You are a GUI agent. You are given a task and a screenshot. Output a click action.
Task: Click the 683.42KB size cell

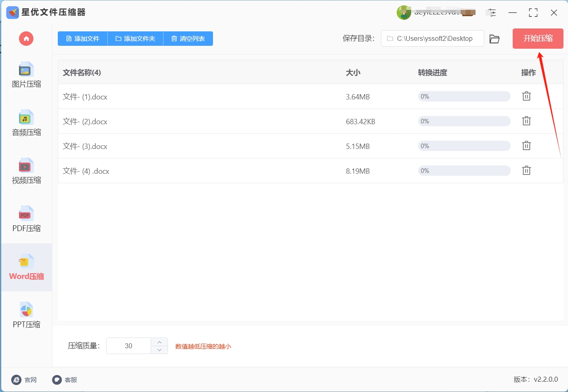(x=360, y=122)
